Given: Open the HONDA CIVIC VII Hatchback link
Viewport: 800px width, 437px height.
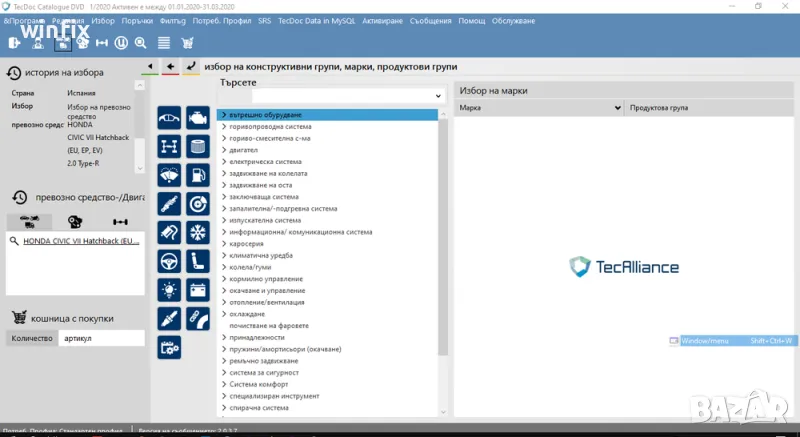Looking at the screenshot, I should pyautogui.click(x=81, y=241).
